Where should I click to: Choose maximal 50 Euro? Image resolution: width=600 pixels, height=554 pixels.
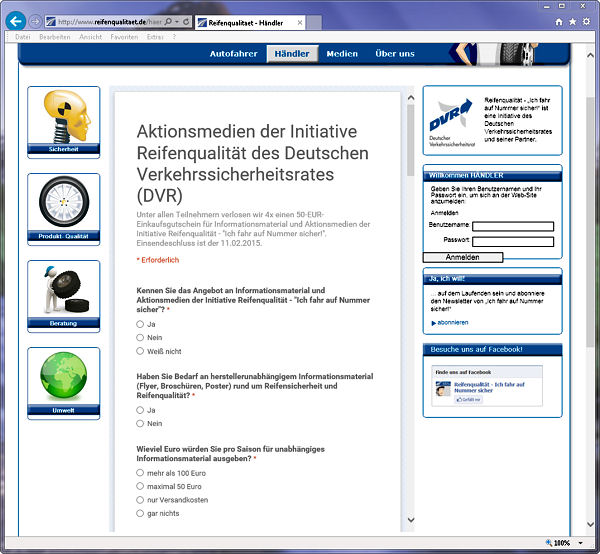140,486
